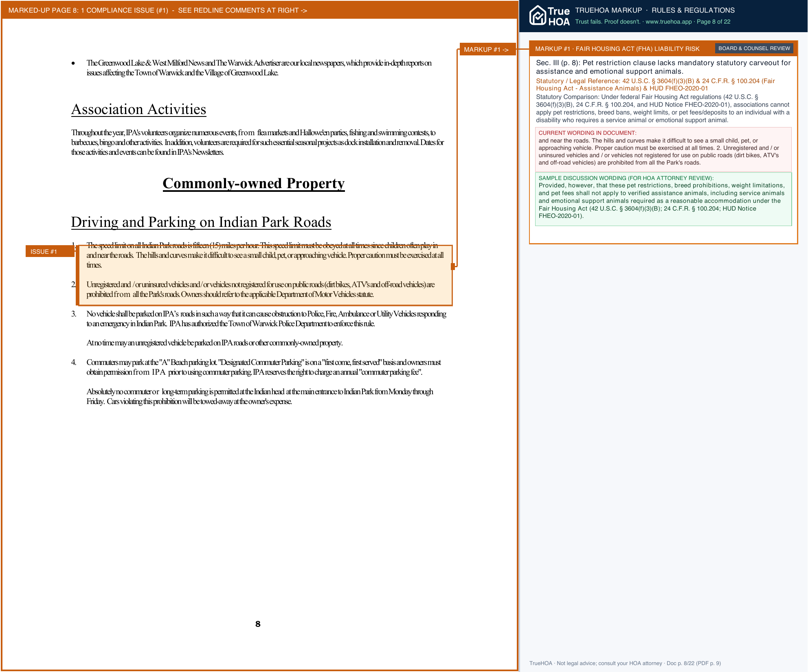Click the 'Absolutely no commuter' parking paragraph
The width and height of the screenshot is (808, 672).
(260, 397)
